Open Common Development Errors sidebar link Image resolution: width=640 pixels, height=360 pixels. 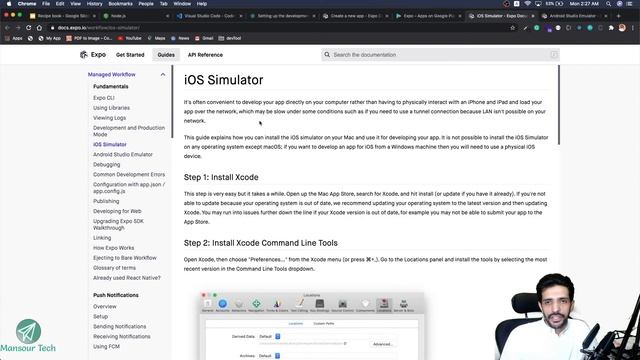[129, 175]
